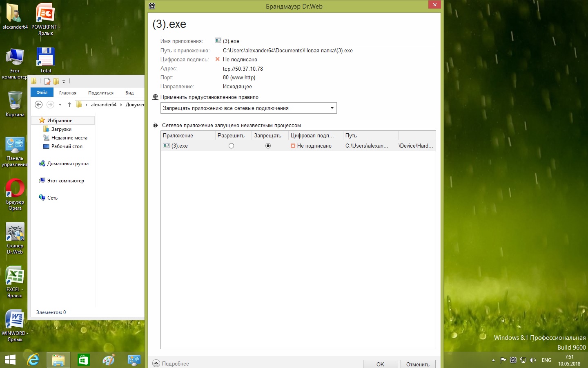
Task: Select the WINWORD shortcut on the desktop
Action: coord(15,326)
